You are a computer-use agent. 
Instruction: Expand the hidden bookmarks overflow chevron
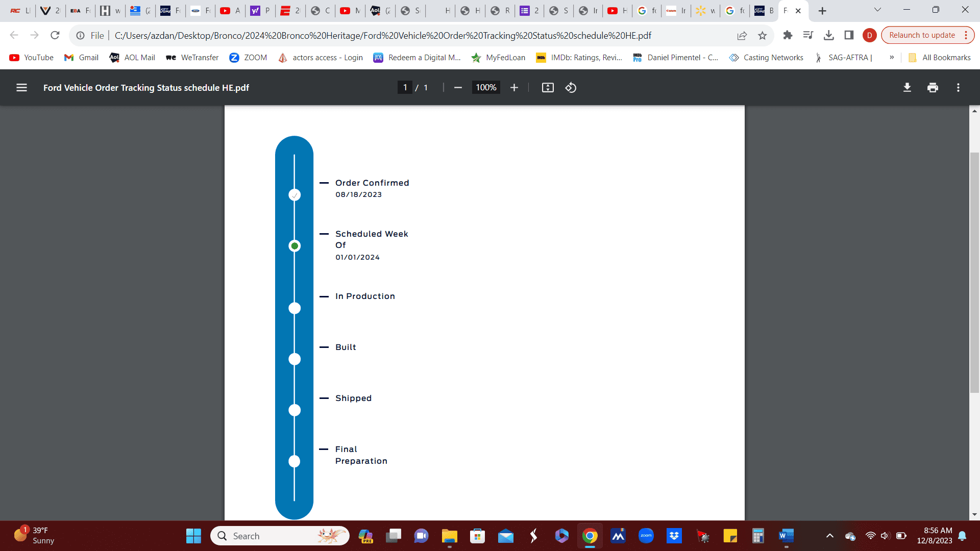[892, 58]
